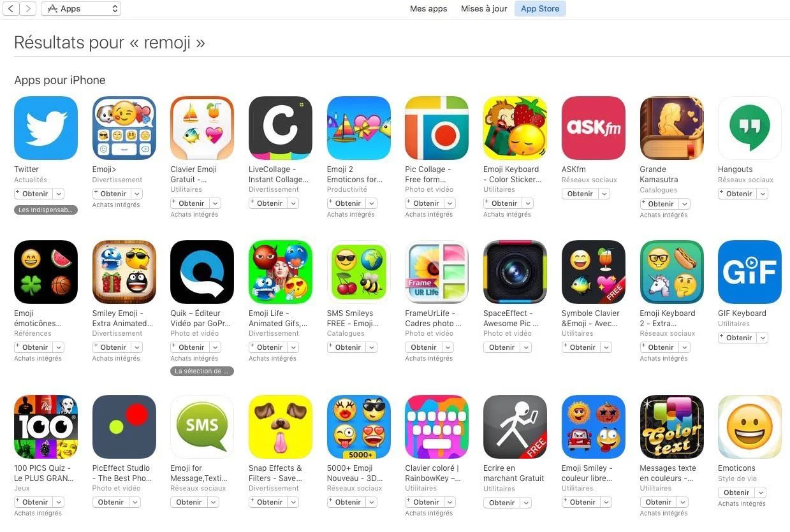Open the Pic Collage app icon

437,128
